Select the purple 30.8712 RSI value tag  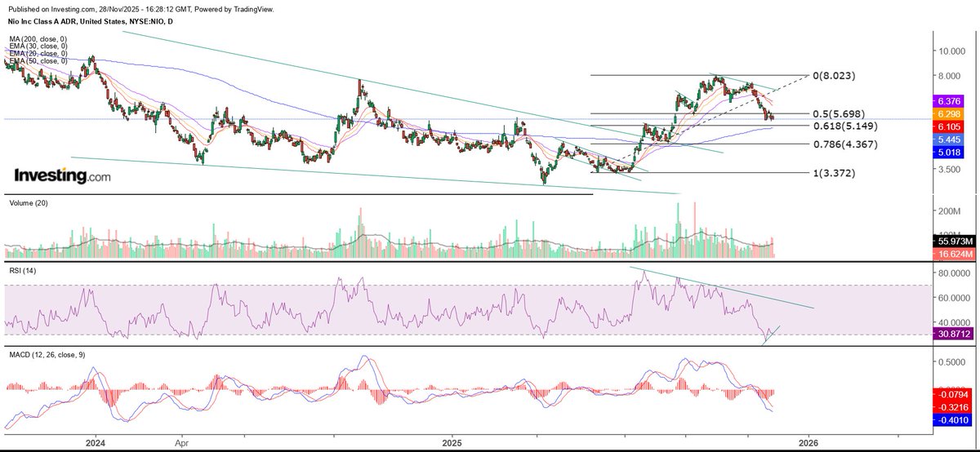[x=954, y=335]
